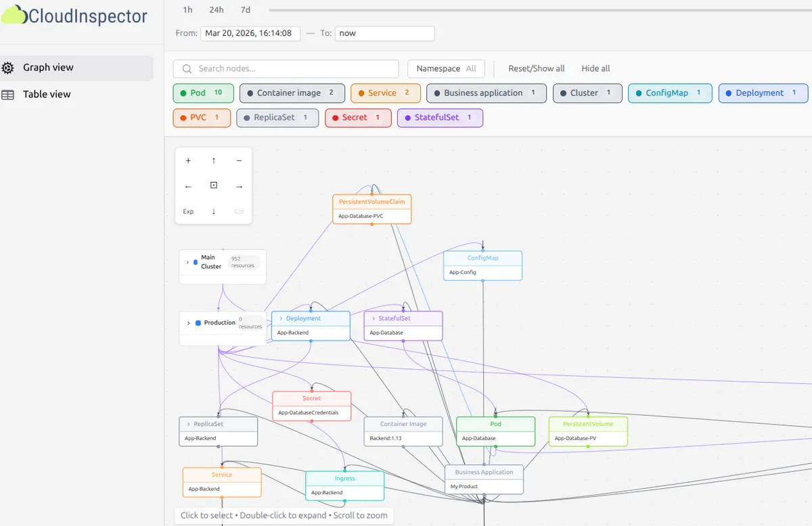Pan the graph left with the arrow icon

click(188, 185)
